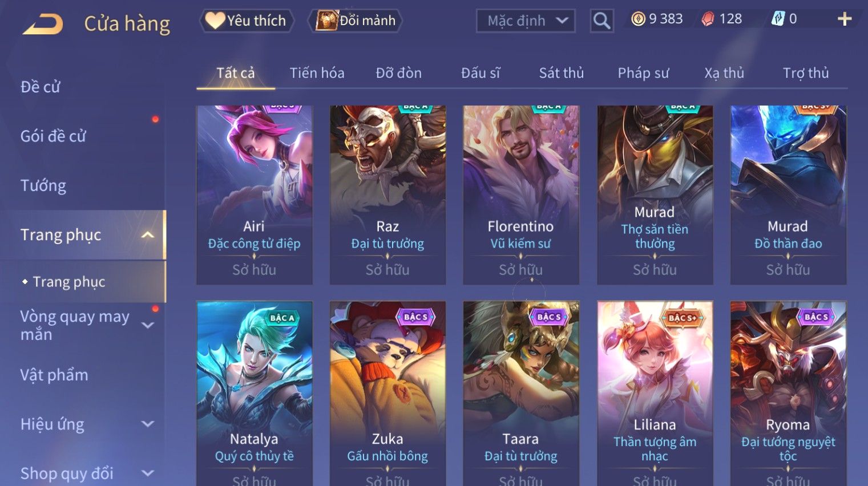Click the back arrow icon
Screen dimensions: 868x486
[43, 23]
